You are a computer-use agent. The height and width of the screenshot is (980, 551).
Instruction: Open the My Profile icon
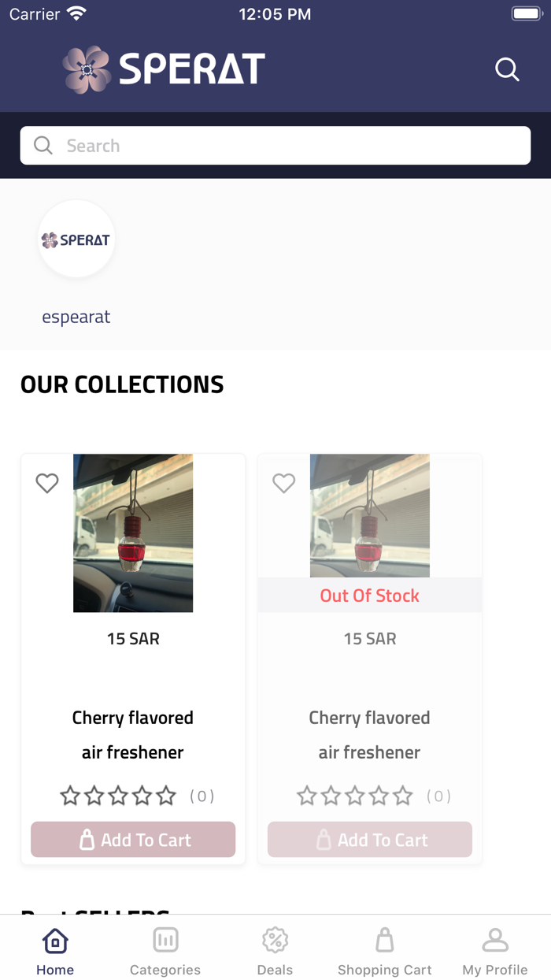(x=494, y=938)
